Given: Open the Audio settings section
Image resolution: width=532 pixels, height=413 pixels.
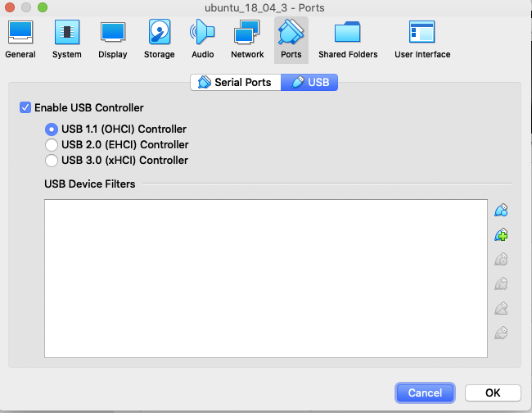Looking at the screenshot, I should point(202,39).
